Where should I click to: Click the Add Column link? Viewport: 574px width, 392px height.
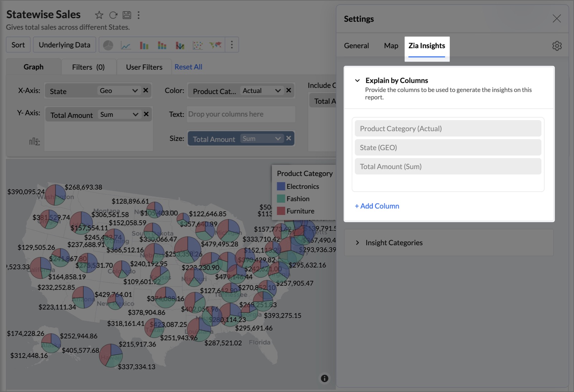377,206
